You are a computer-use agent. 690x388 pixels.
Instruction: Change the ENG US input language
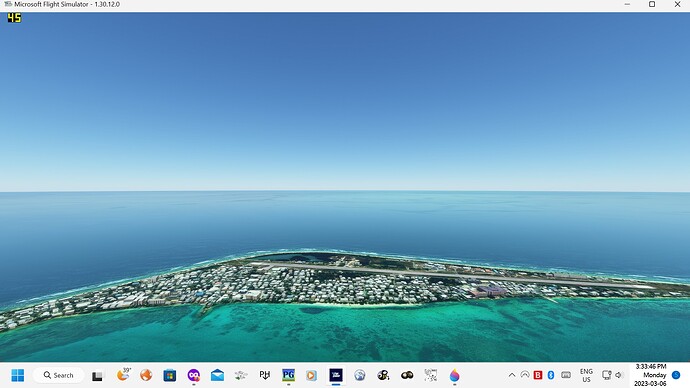click(x=586, y=375)
